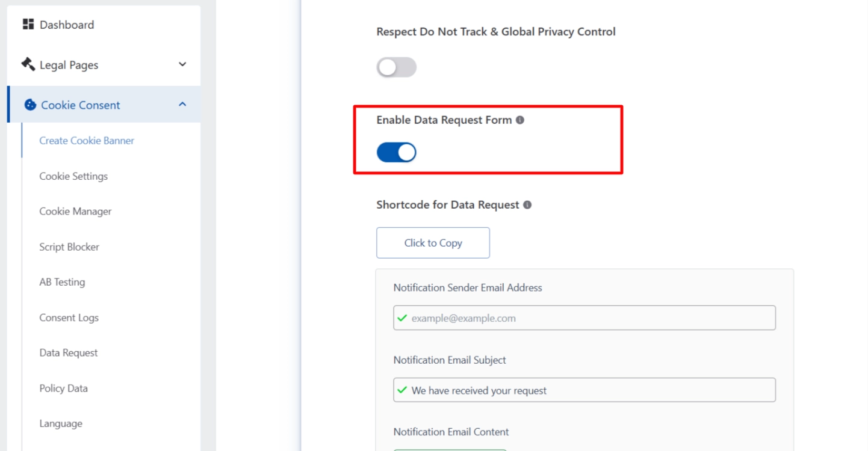The height and width of the screenshot is (451, 868).
Task: Click the info icon next to Shortcode for Data Request
Action: coord(527,204)
